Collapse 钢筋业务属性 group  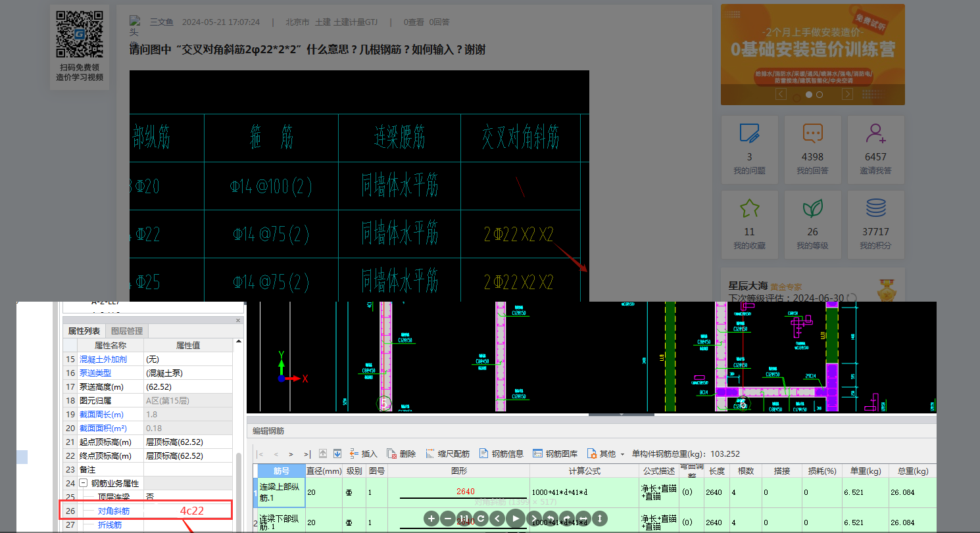point(83,483)
